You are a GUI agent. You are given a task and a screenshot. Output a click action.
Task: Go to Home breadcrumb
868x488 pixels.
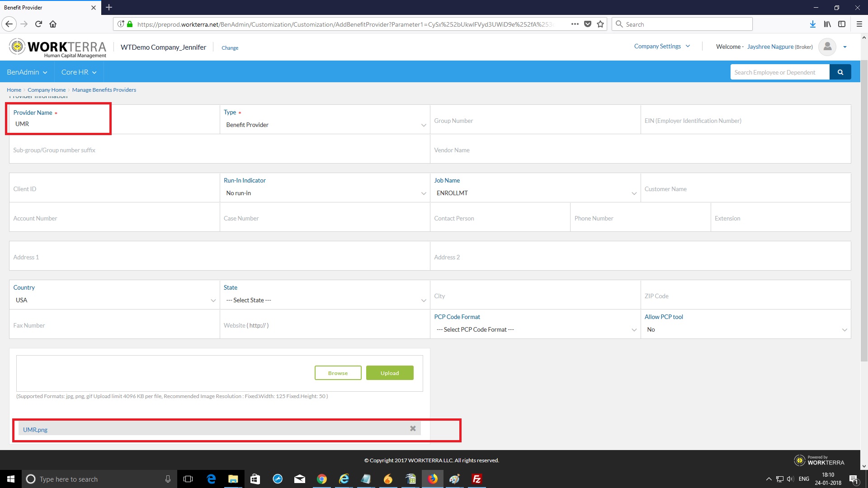click(14, 90)
